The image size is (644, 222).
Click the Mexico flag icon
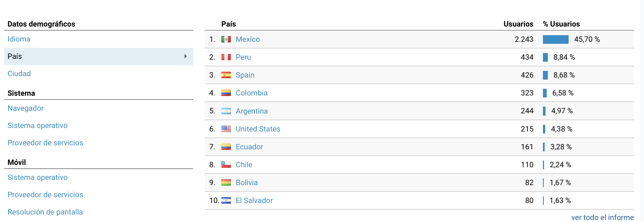[x=226, y=39]
